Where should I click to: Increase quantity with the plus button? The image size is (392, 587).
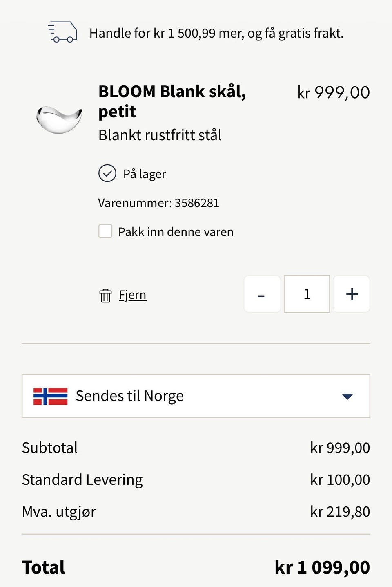352,294
